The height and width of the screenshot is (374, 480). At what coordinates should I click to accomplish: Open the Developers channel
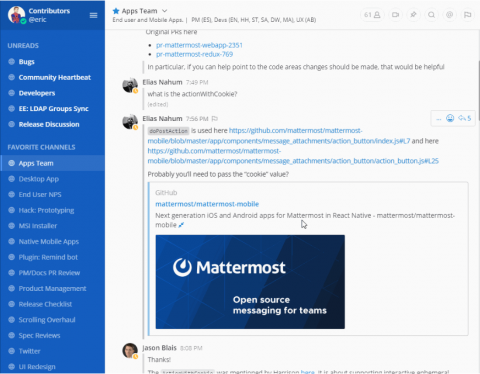pos(52,93)
